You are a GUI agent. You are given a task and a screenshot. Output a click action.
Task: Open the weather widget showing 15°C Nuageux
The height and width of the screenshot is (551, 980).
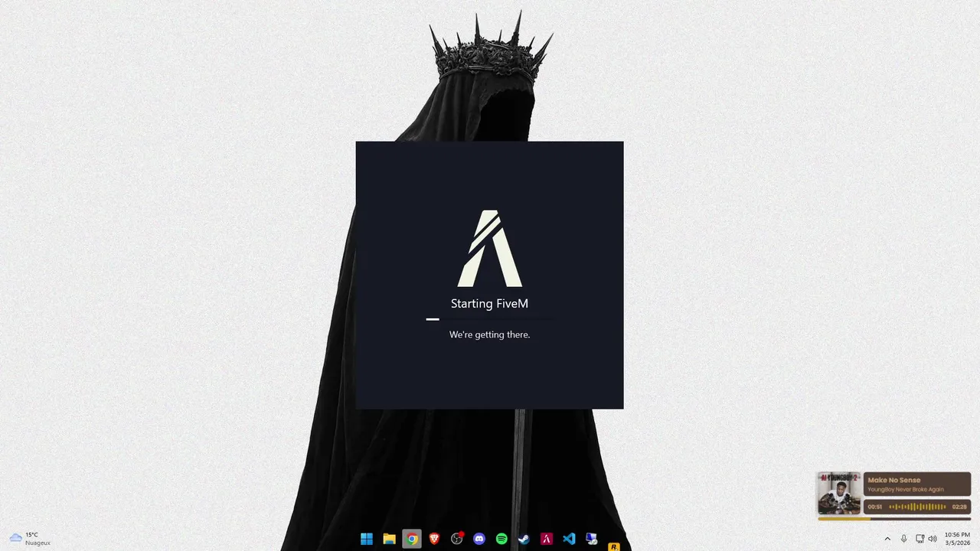(x=30, y=539)
